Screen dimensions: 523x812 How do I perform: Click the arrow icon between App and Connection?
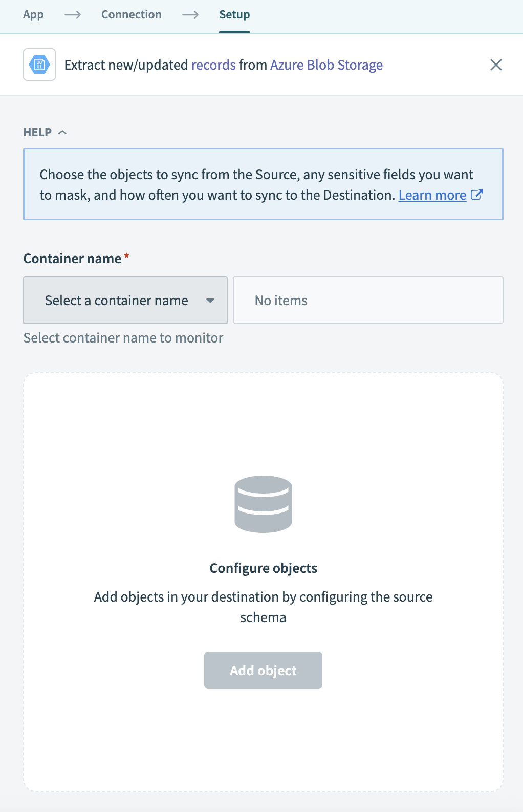[73, 14]
